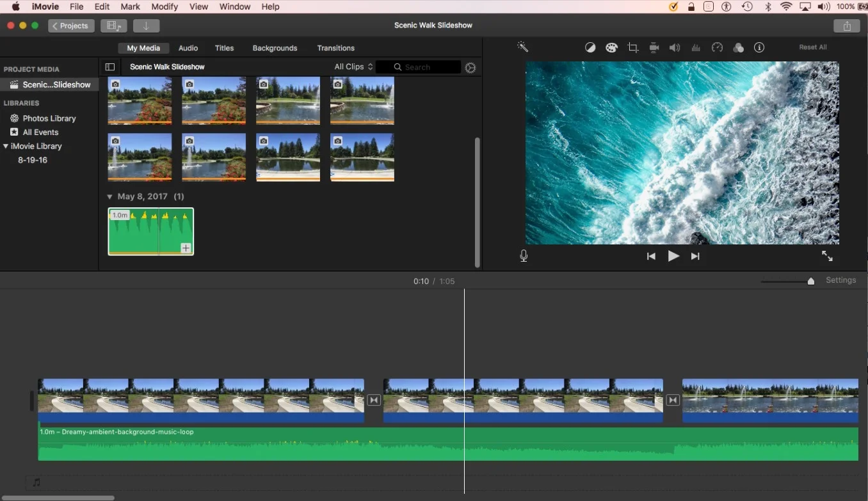
Task: Click in the clip Search field
Action: (x=418, y=67)
